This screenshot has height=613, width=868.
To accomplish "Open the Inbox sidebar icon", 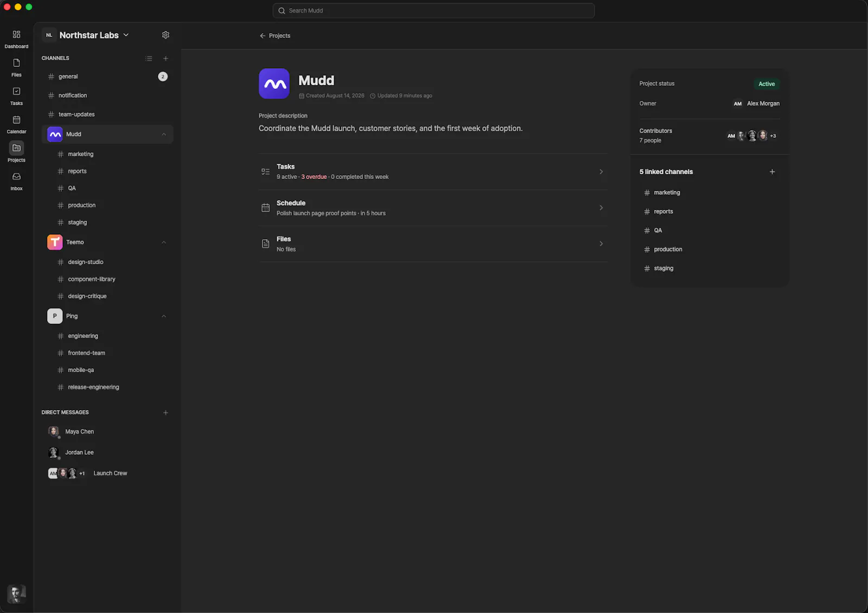I will tap(16, 176).
